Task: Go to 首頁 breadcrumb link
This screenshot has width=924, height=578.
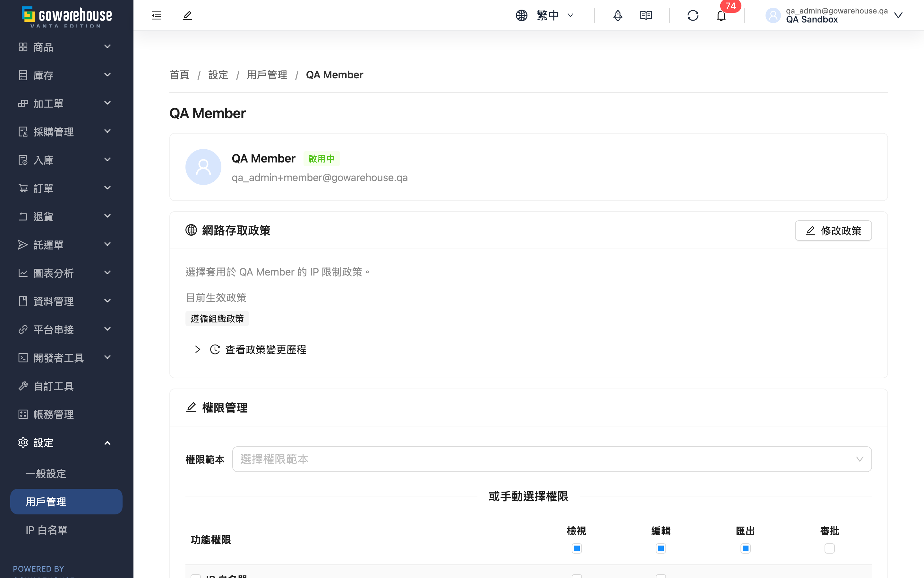Action: [x=179, y=75]
